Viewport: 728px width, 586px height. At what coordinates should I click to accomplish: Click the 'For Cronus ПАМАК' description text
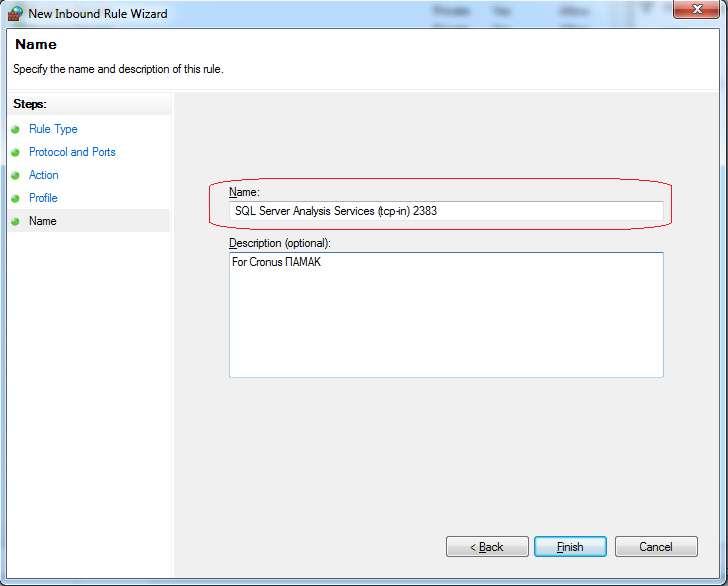tap(276, 262)
